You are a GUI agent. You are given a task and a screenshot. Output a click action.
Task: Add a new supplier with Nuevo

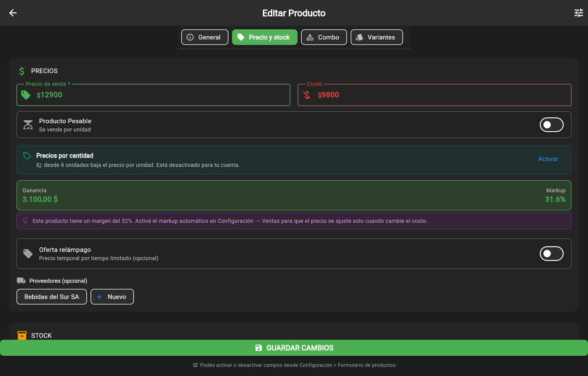tap(112, 297)
